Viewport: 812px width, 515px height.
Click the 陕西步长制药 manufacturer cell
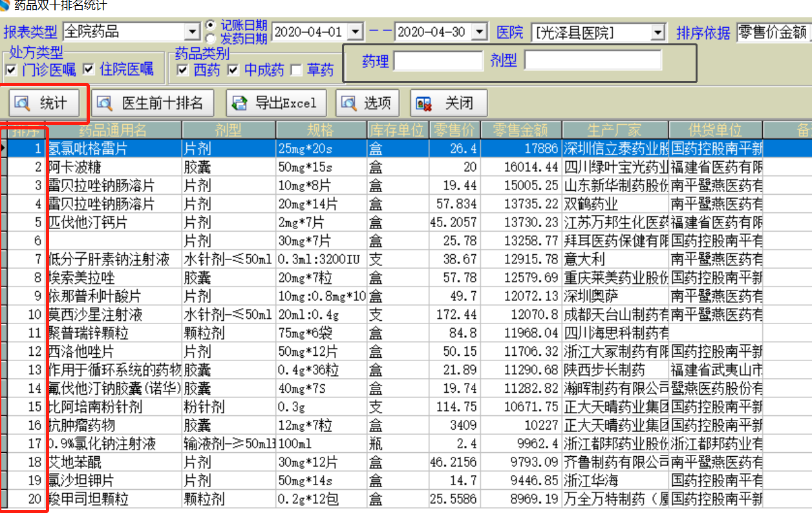pos(615,370)
